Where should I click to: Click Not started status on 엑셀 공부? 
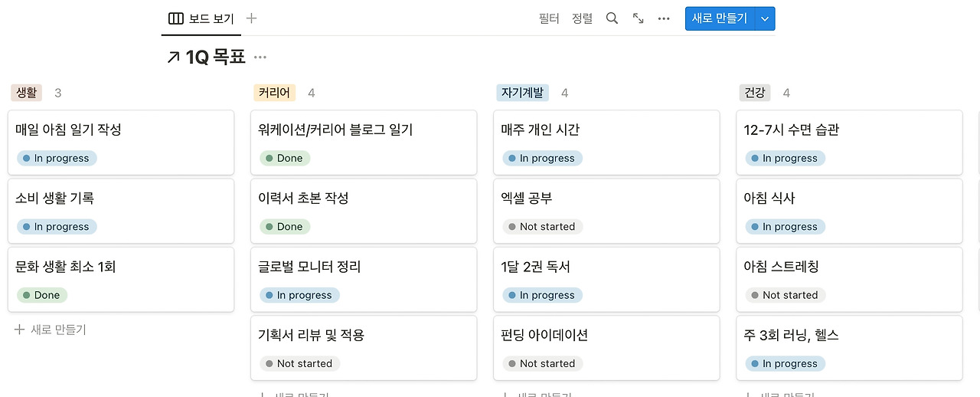542,227
